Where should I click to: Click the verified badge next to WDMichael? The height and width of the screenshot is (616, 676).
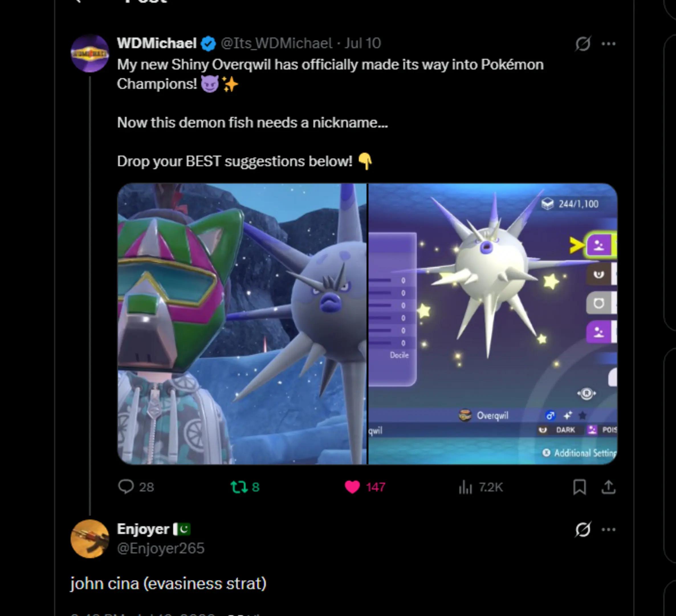tap(208, 44)
